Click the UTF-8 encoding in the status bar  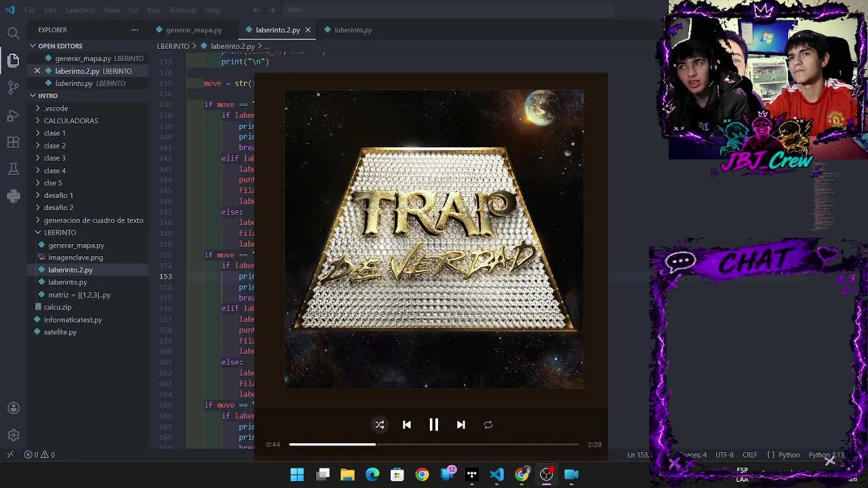click(724, 455)
